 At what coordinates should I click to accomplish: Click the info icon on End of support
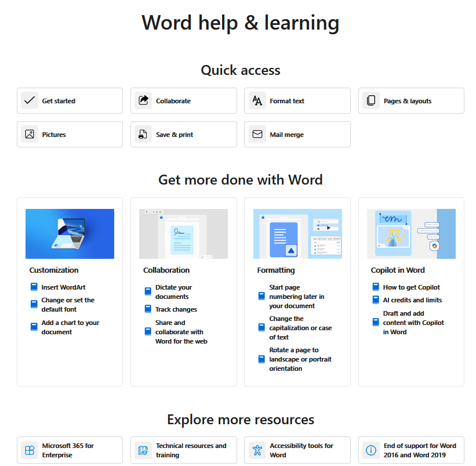[371, 450]
